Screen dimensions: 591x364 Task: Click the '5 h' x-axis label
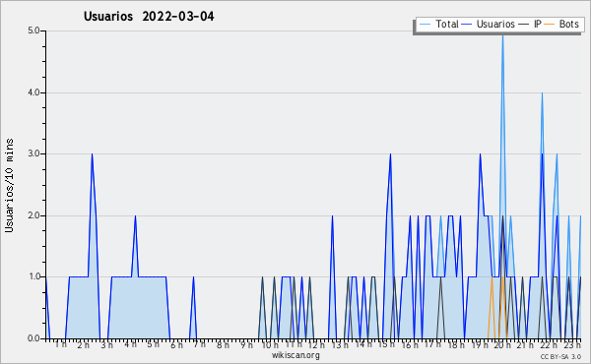click(153, 344)
